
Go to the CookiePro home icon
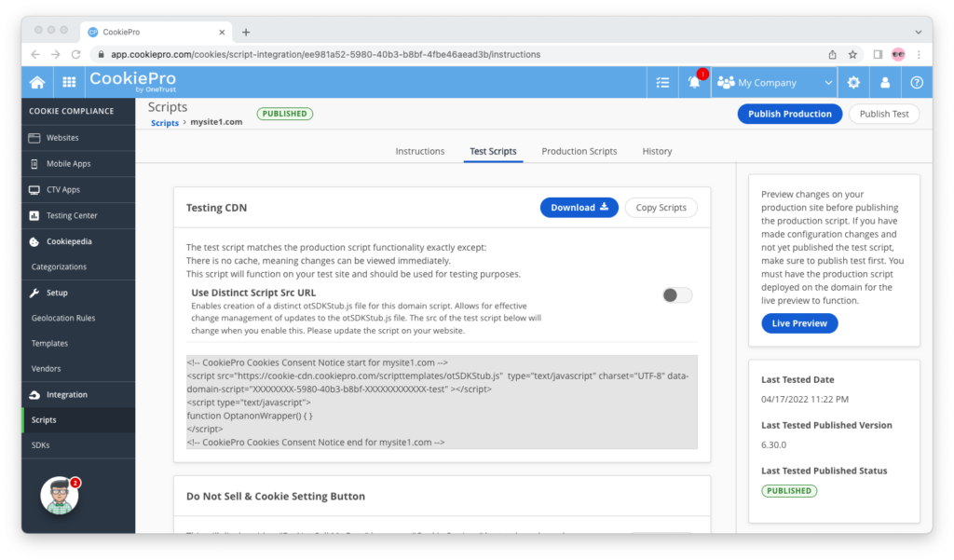point(37,82)
